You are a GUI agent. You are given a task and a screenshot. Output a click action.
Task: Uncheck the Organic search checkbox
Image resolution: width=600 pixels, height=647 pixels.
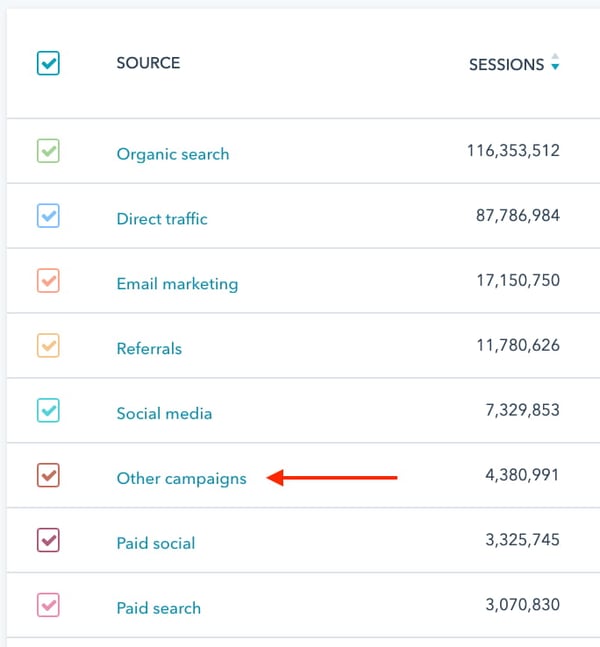[48, 152]
